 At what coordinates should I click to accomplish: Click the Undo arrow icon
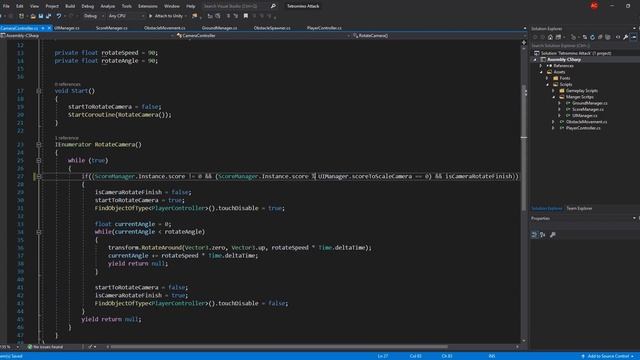59,16
